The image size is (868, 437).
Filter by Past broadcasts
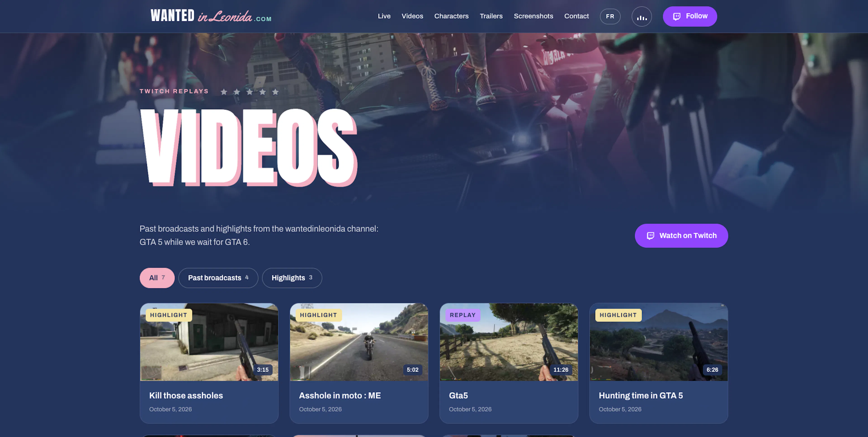tap(218, 278)
